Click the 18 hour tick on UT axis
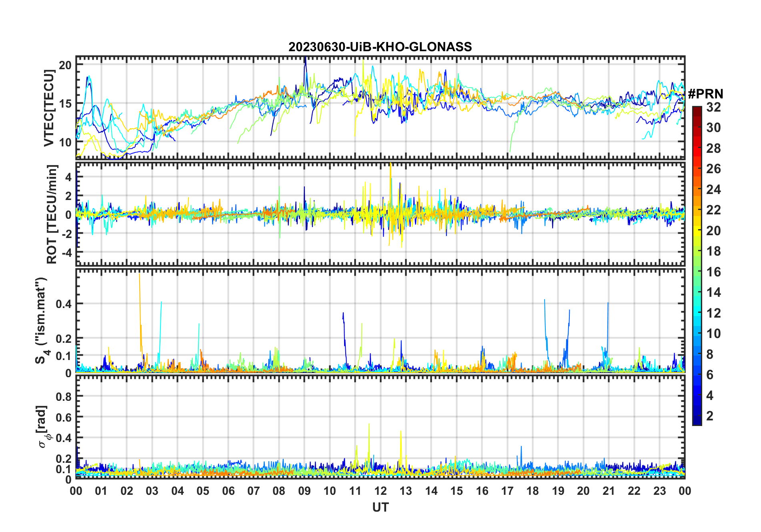The width and height of the screenshot is (761, 532). pos(533,491)
